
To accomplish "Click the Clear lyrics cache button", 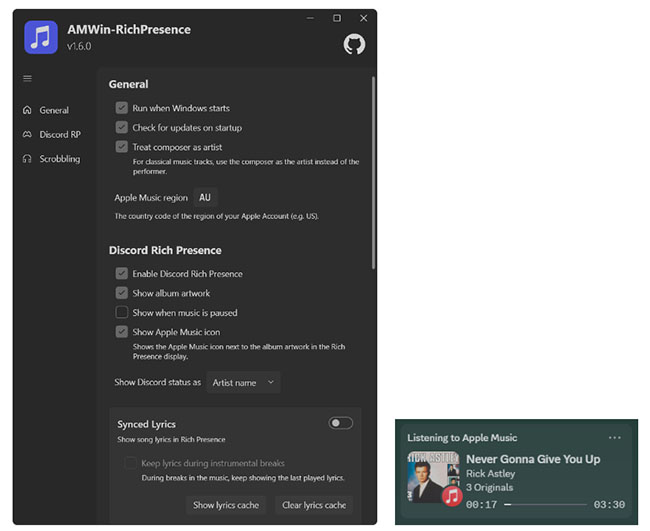I will click(x=314, y=505).
